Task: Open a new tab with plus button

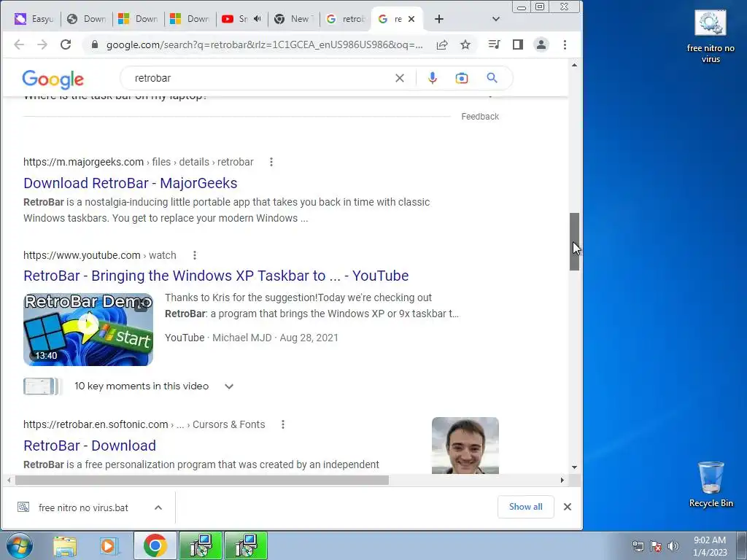Action: point(439,19)
